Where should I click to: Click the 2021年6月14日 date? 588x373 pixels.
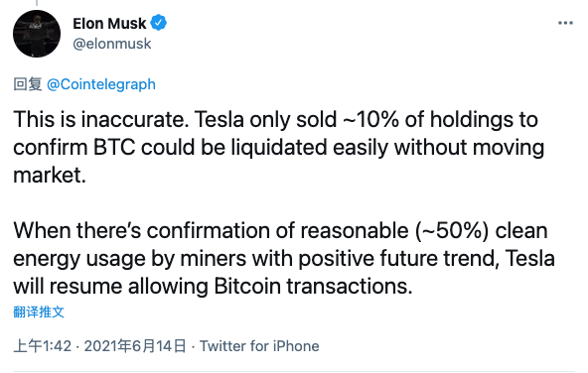pos(135,346)
